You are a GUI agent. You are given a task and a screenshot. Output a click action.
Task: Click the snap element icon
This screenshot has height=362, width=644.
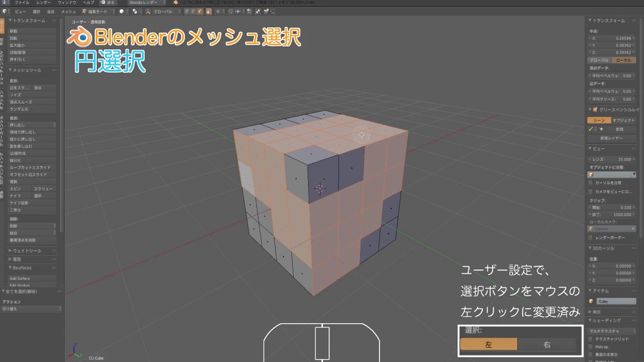[x=238, y=11]
